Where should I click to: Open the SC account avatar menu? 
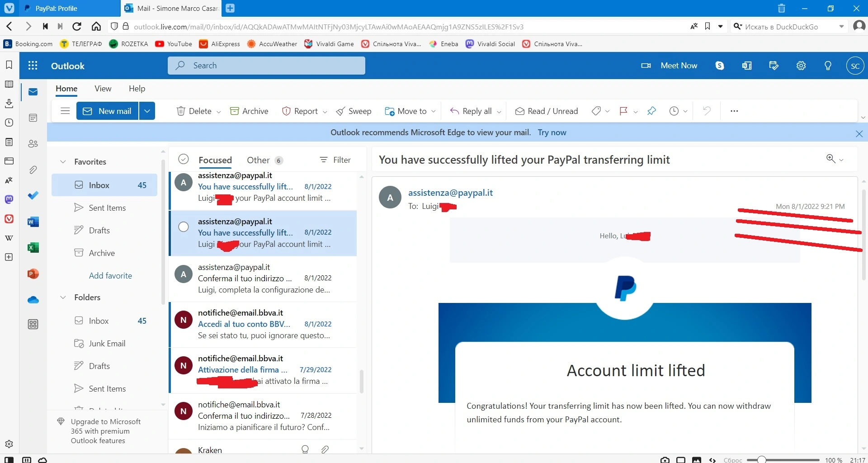[855, 66]
